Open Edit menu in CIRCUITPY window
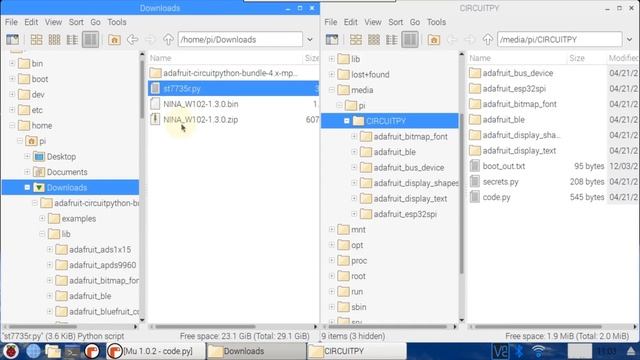This screenshot has height=360, width=640. pos(350,22)
